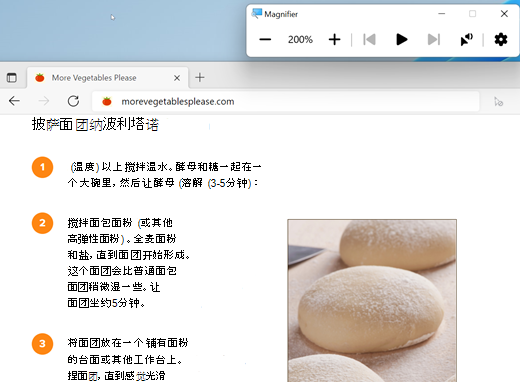Click the orange step 3 badge
The height and width of the screenshot is (382, 520).
pos(42,344)
